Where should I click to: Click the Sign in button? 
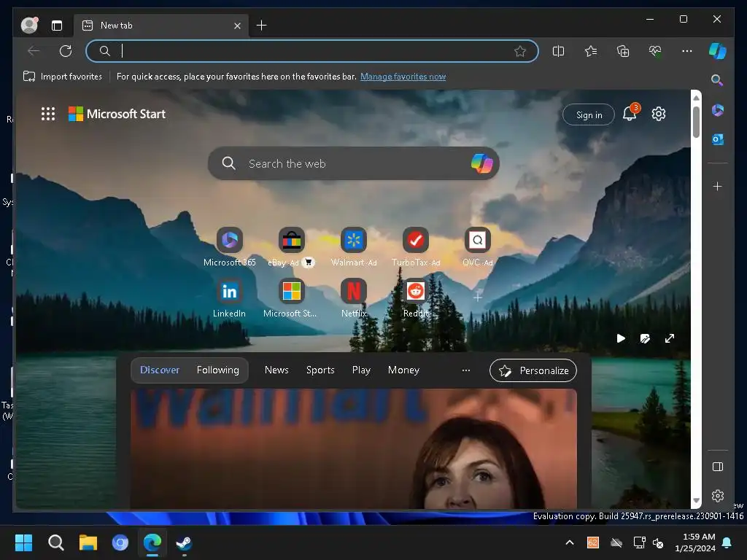point(589,114)
